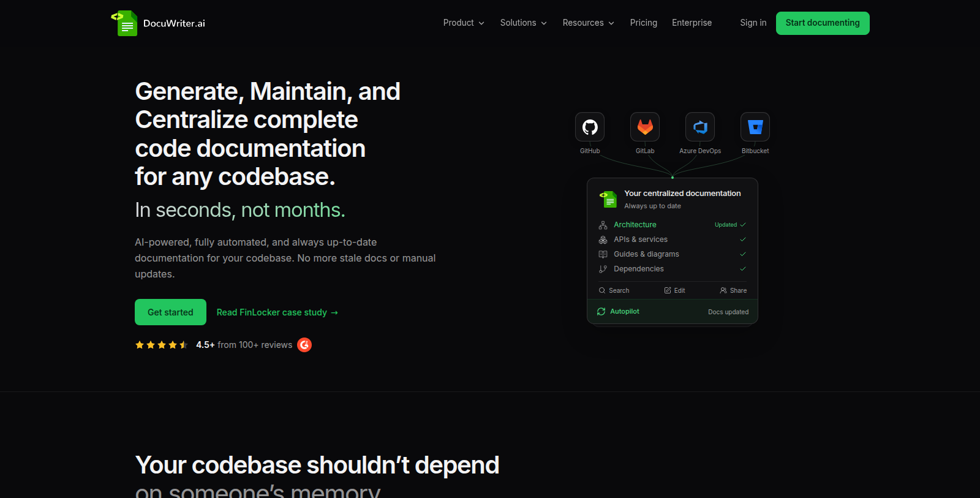Click the Azure DevOps icon
The height and width of the screenshot is (498, 980).
click(700, 127)
